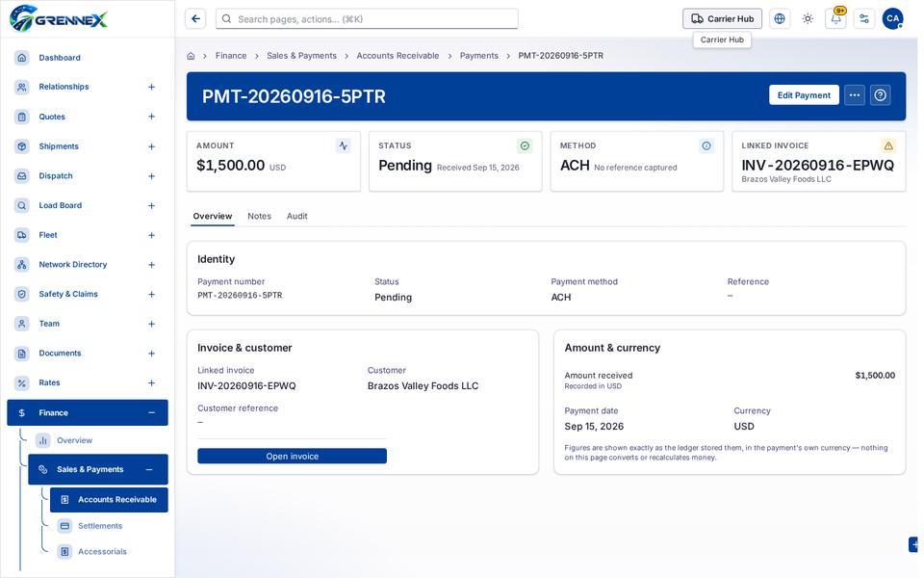924x578 pixels.
Task: Click the Method card info icon
Action: point(706,145)
